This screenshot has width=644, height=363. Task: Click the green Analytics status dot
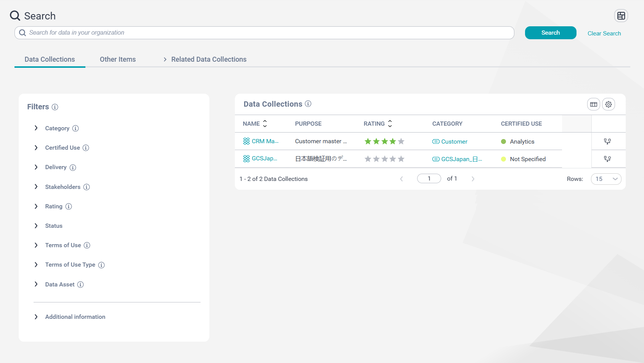[503, 142]
